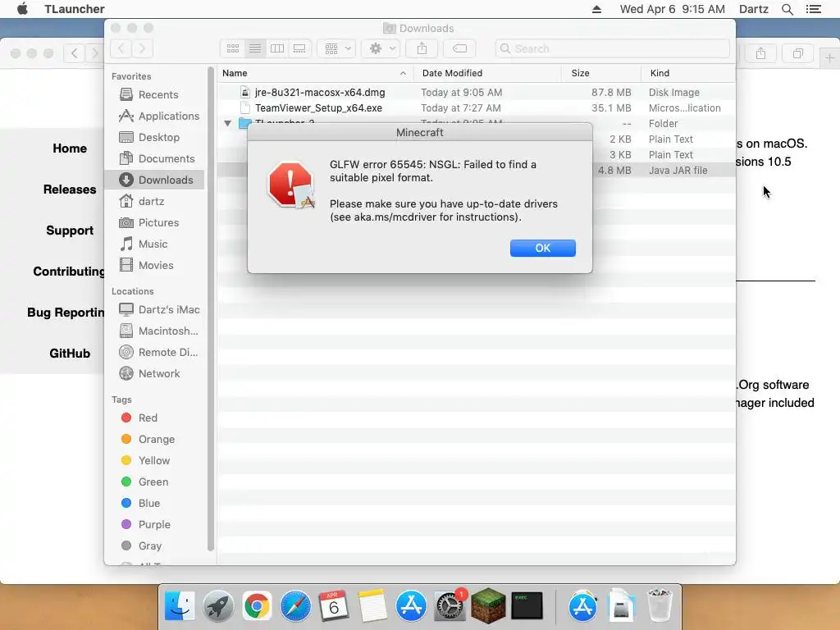Viewport: 840px width, 630px height.
Task: Open Finder from the Dock
Action: tap(180, 606)
